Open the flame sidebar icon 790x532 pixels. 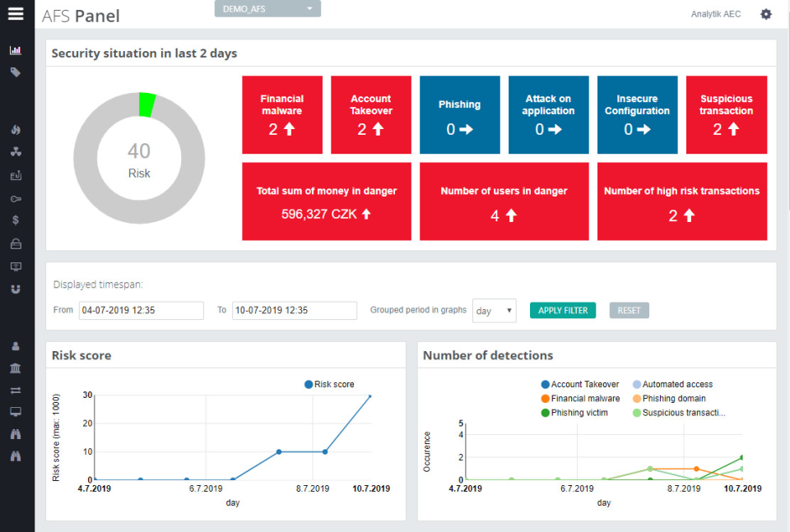(16, 129)
